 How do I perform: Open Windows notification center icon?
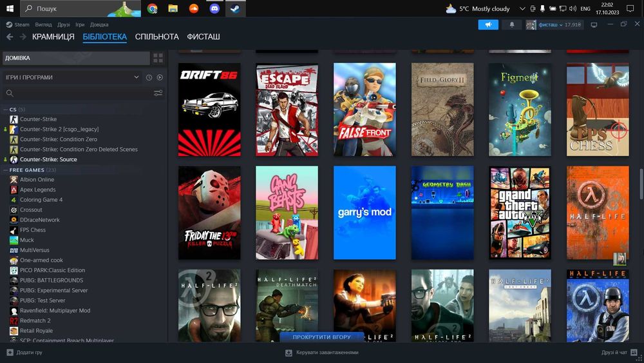(630, 8)
